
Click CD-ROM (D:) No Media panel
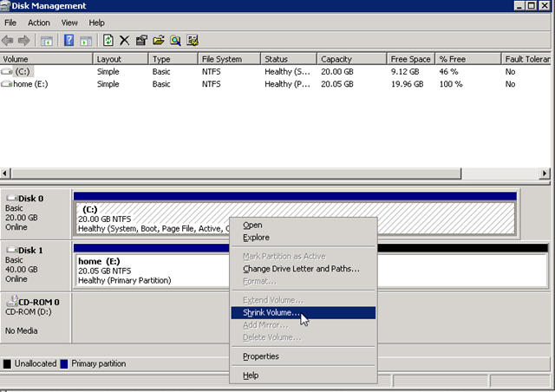[36, 317]
